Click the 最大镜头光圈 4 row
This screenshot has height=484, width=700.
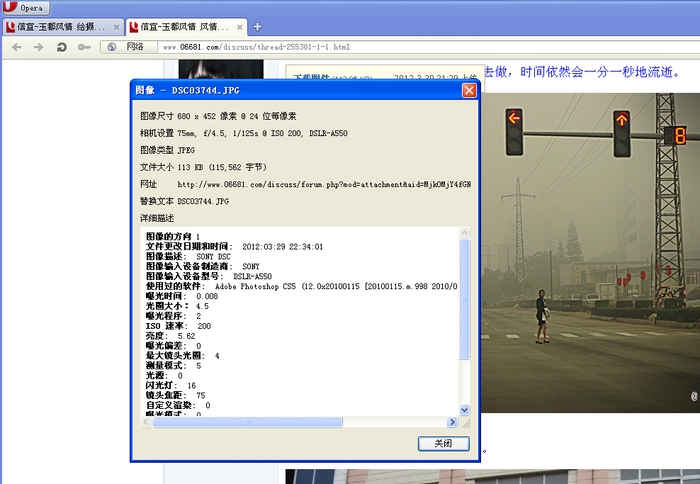click(x=183, y=356)
